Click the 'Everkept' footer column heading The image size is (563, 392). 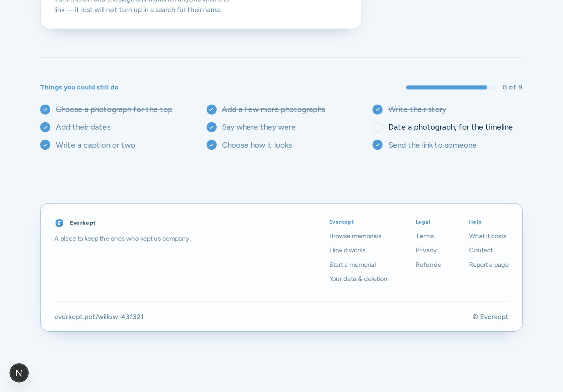pos(342,222)
